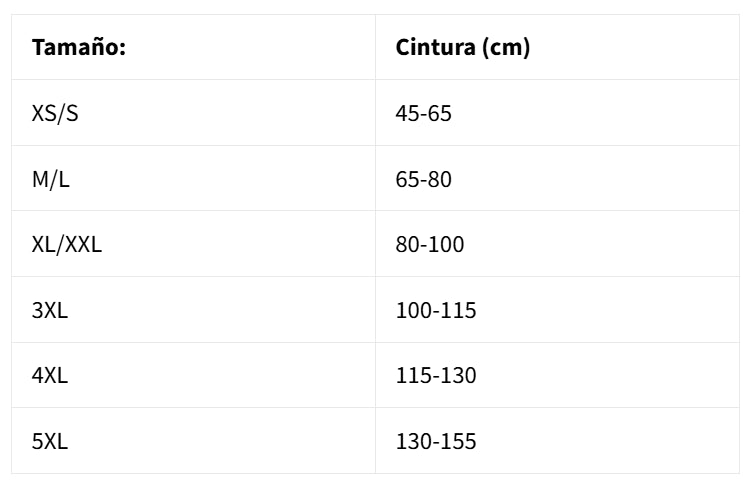Select the XL/XXL size cell
The image size is (746, 485).
(67, 245)
